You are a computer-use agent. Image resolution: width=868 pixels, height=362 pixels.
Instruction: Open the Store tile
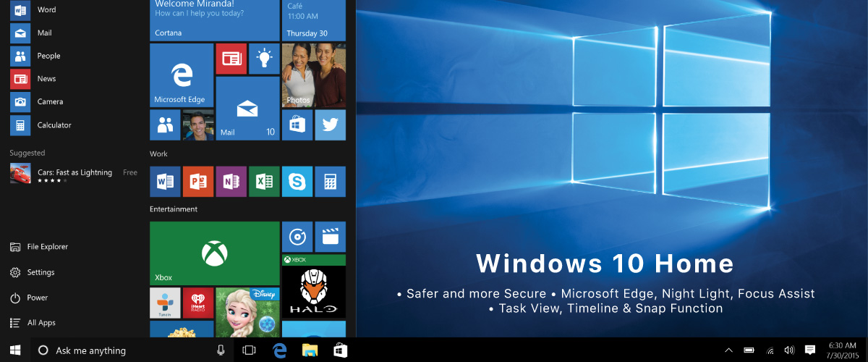(297, 125)
